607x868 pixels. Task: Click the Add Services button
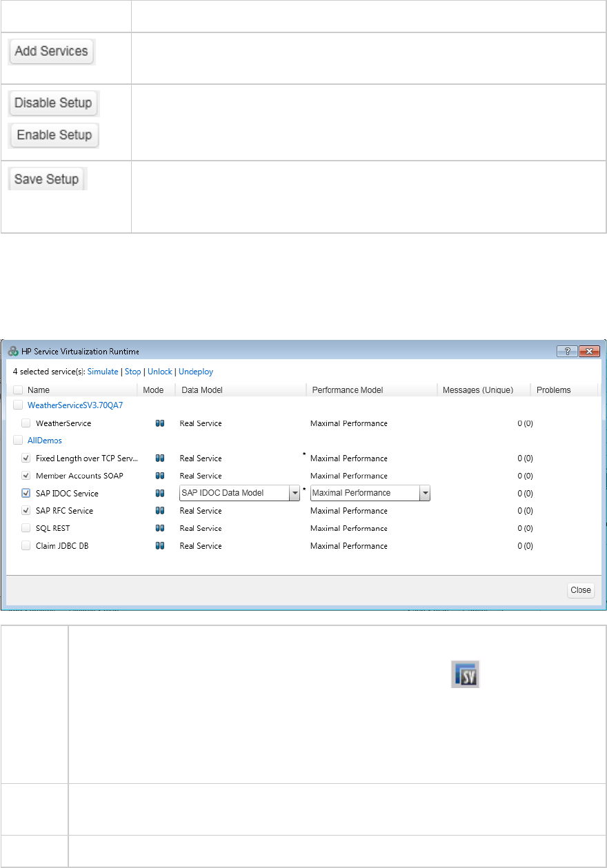52,51
